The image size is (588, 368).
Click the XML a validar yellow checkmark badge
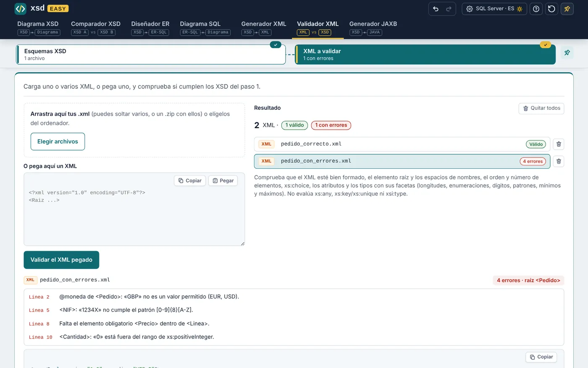click(x=545, y=45)
